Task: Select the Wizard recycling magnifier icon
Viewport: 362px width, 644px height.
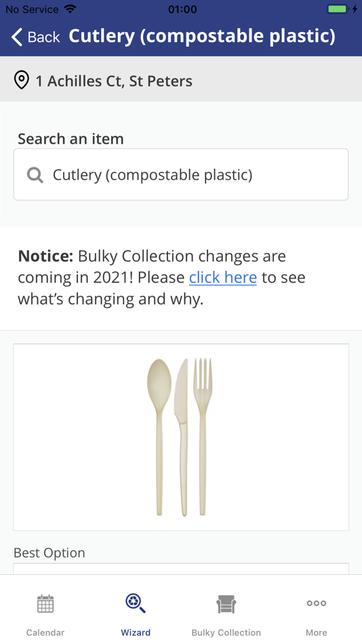Action: pos(136,603)
